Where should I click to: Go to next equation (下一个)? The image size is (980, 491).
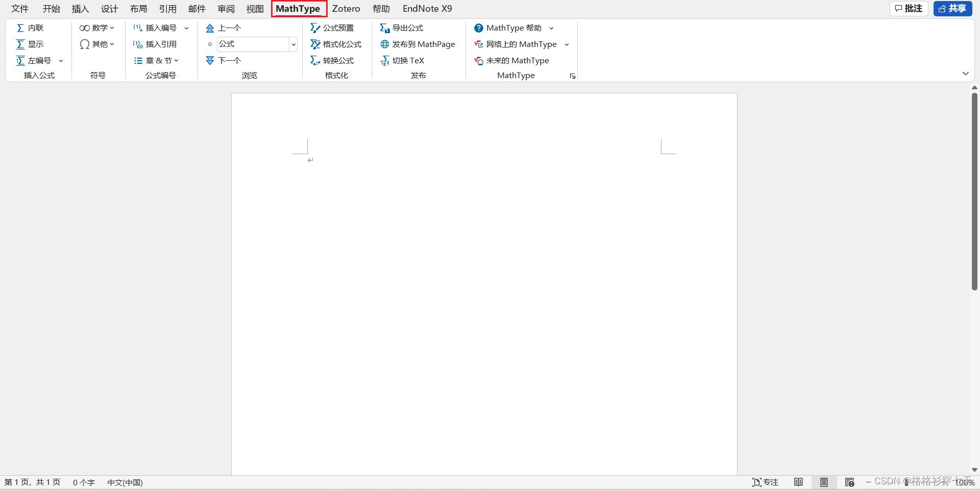pos(223,61)
